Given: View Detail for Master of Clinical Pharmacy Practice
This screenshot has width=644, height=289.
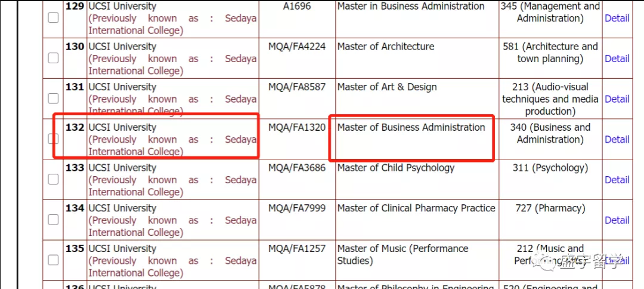Looking at the screenshot, I should click(x=617, y=220).
